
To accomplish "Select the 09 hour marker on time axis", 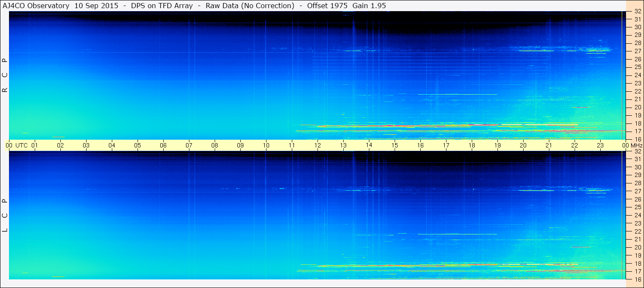I will click(x=240, y=145).
